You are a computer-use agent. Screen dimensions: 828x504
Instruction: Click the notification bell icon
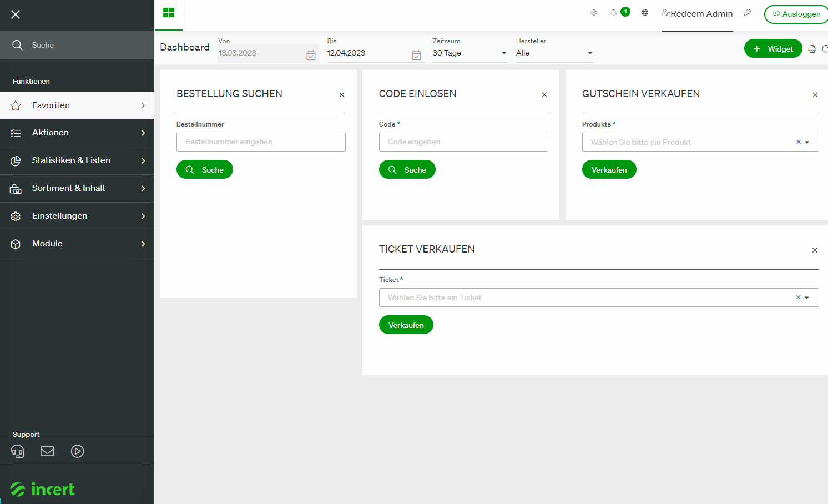pos(613,13)
